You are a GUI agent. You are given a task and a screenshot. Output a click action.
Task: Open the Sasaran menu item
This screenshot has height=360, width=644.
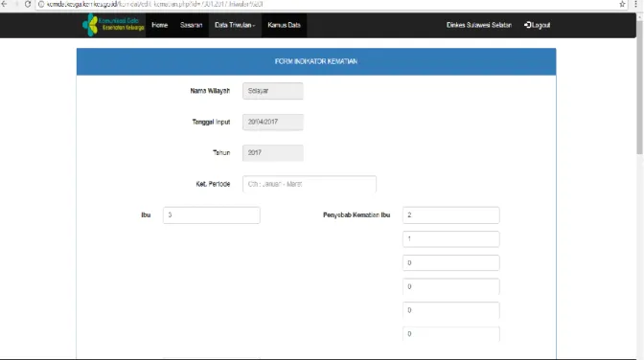click(191, 25)
